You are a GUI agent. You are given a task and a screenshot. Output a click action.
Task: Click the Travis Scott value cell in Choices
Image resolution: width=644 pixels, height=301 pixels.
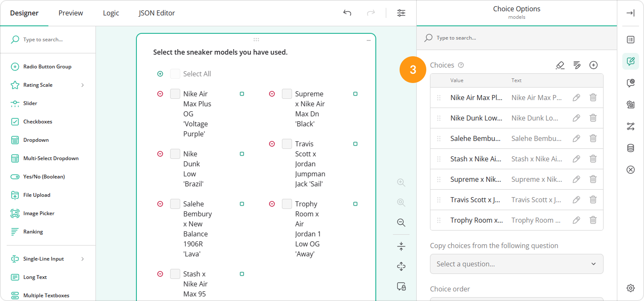click(x=475, y=200)
